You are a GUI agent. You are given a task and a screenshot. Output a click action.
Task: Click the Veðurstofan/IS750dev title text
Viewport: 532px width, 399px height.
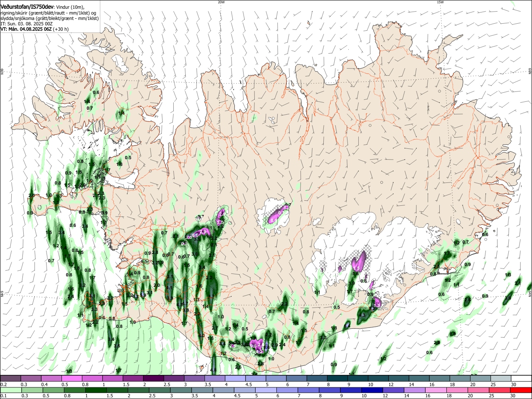[x=27, y=7]
